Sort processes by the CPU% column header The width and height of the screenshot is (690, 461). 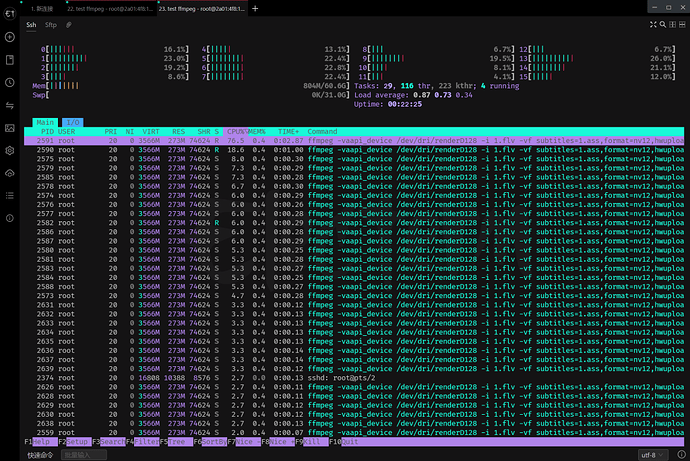tap(236, 131)
